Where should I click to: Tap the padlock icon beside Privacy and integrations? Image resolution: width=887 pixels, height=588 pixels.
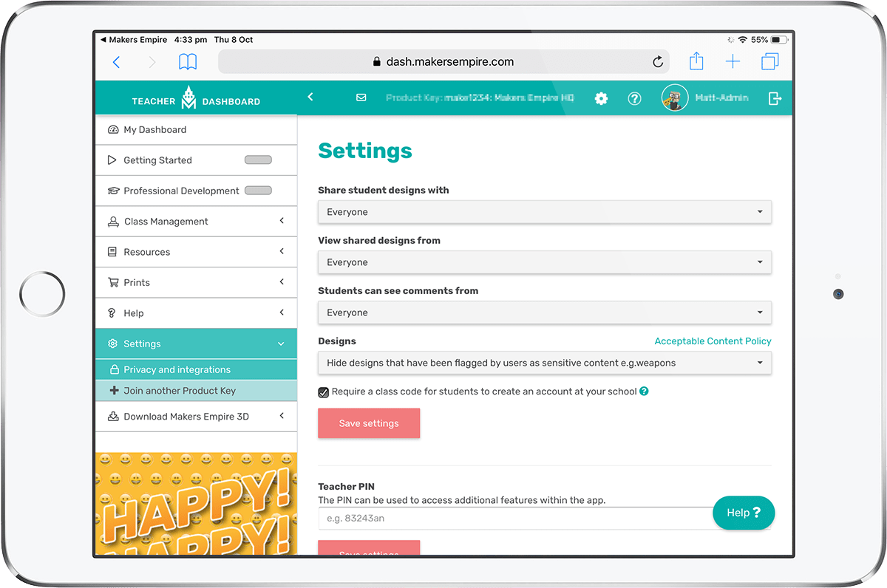click(x=115, y=369)
